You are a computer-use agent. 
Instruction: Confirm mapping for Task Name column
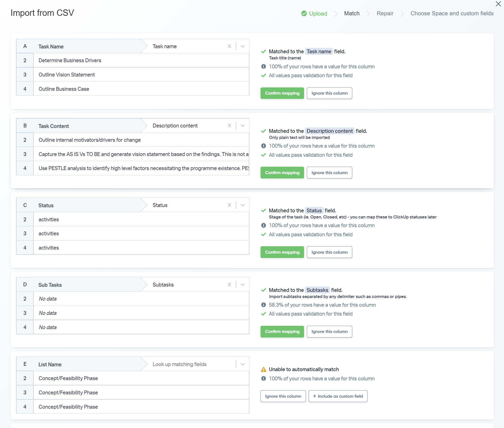[x=282, y=93]
